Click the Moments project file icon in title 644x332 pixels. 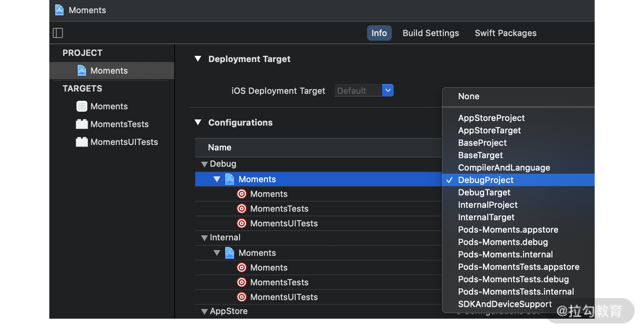[59, 10]
